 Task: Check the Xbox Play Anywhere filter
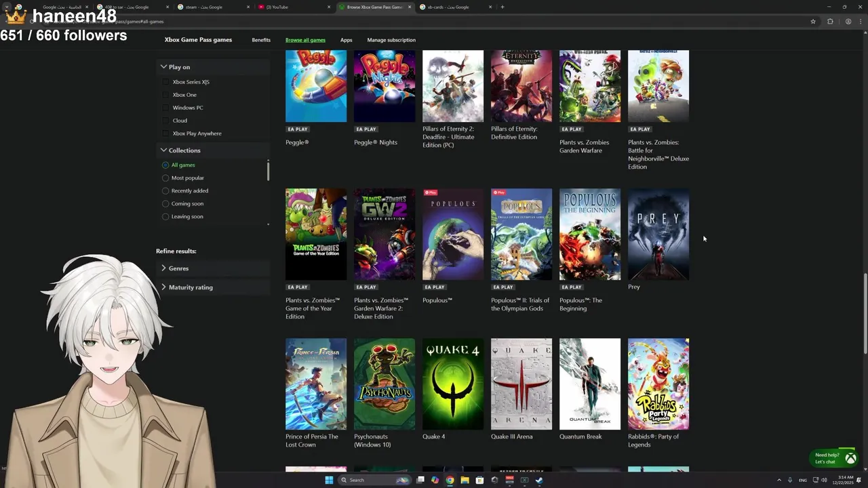pos(165,134)
